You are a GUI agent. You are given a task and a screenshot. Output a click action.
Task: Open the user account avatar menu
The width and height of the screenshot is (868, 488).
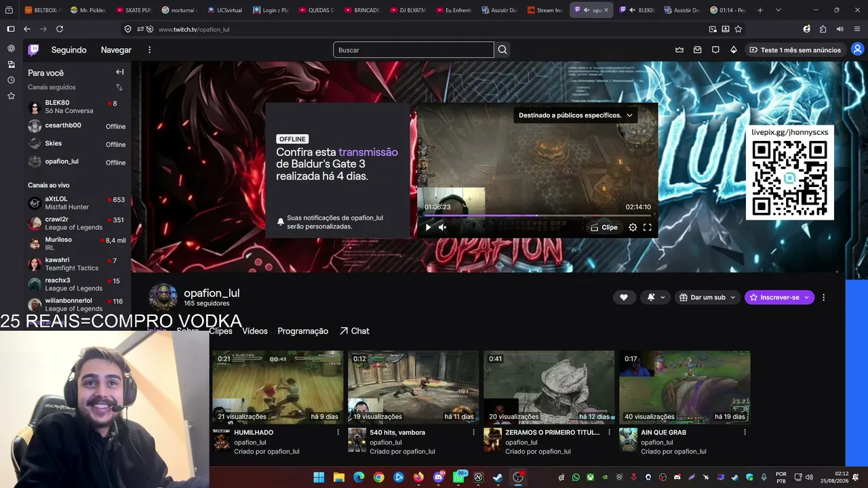[858, 49]
